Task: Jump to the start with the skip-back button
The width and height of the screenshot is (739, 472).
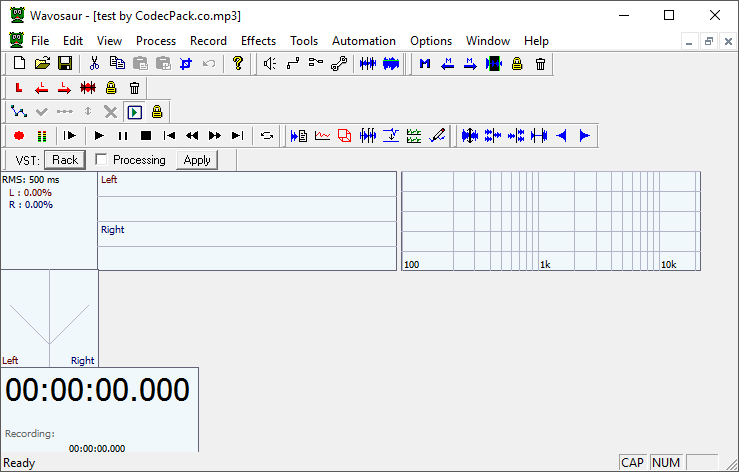Action: point(169,136)
